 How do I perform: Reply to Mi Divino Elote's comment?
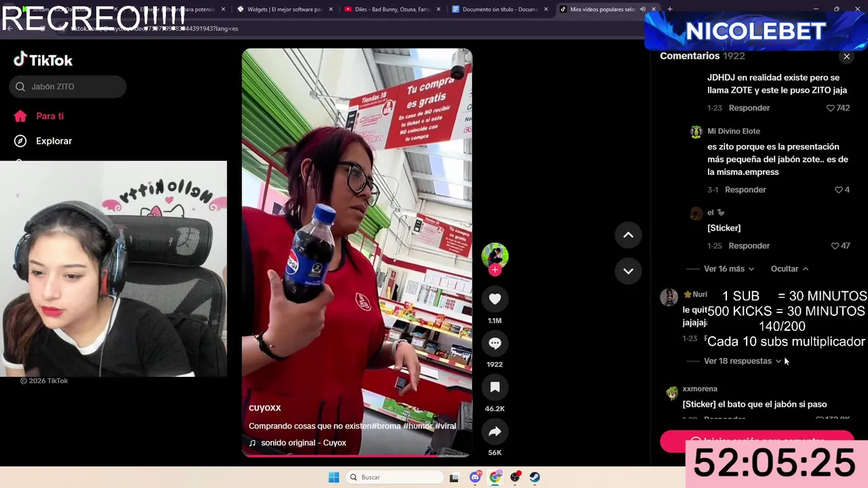pos(745,190)
